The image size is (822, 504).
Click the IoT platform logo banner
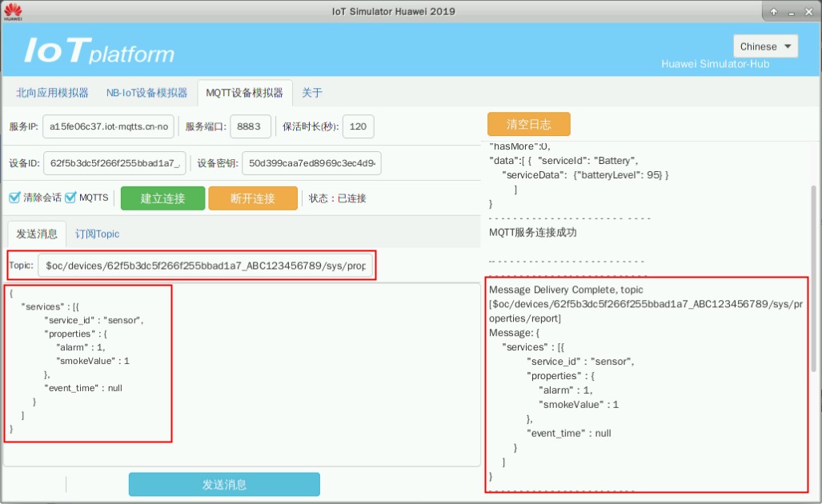[99, 51]
